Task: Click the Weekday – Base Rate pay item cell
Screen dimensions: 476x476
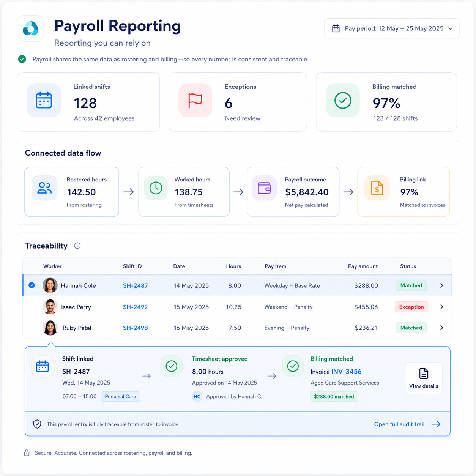Action: [x=292, y=285]
